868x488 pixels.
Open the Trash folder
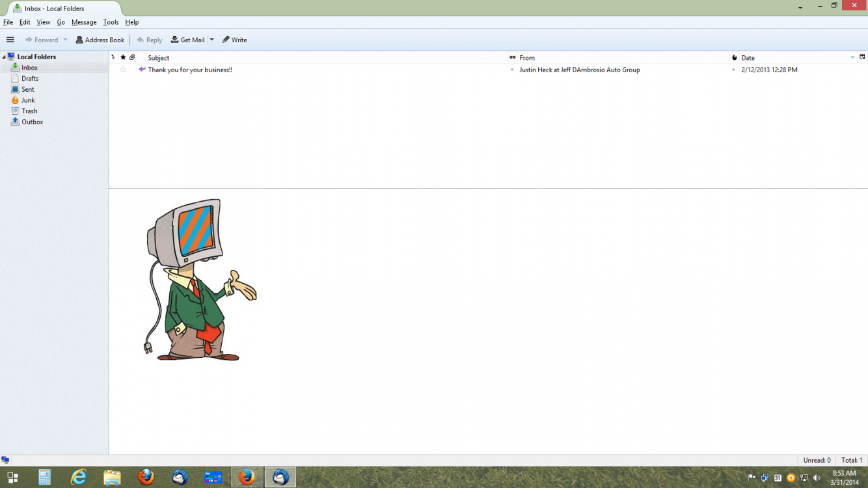29,111
